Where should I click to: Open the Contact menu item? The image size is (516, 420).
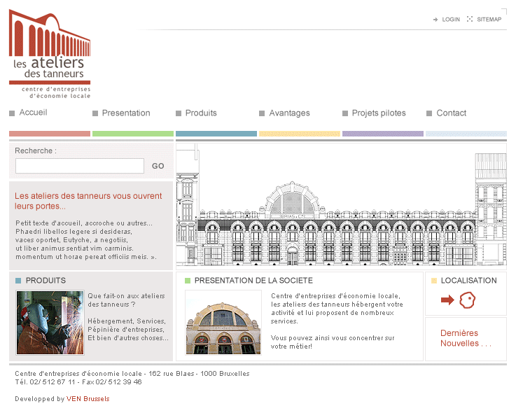(x=451, y=113)
